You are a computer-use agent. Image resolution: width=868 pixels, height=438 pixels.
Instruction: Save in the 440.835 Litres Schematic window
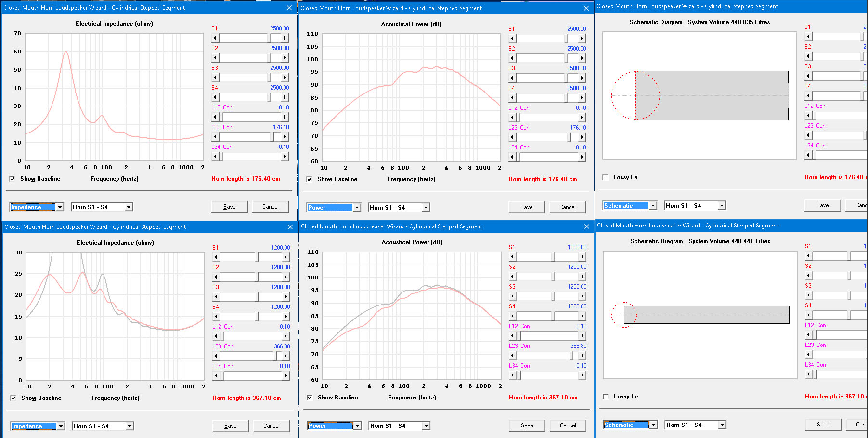click(823, 205)
